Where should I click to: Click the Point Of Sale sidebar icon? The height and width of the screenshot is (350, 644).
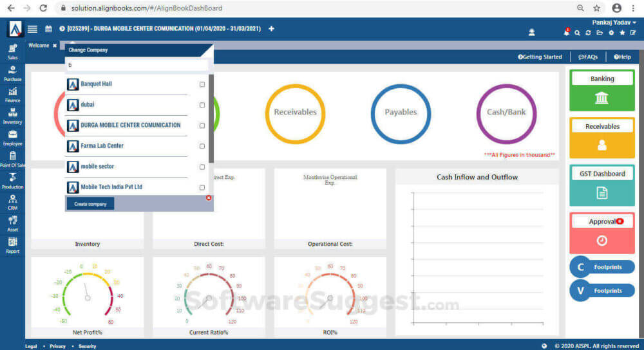(12, 159)
